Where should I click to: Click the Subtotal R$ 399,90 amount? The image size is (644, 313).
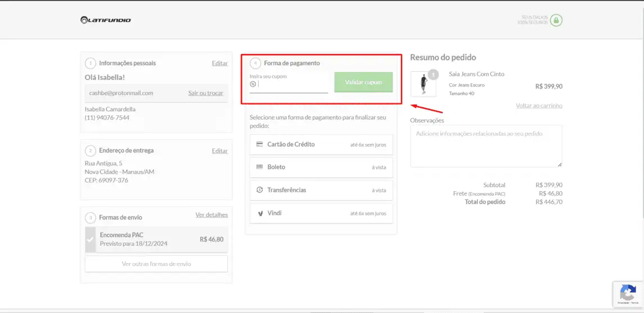[x=549, y=185]
